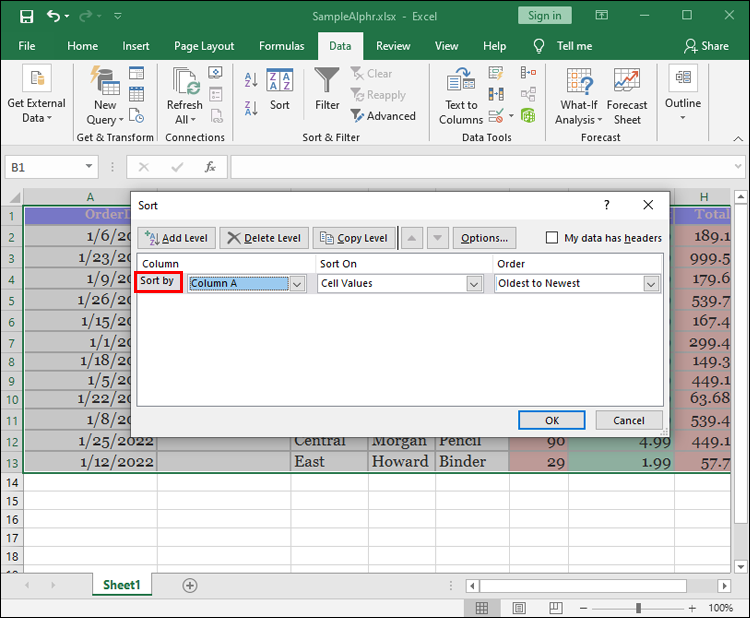Screen dimensions: 750x618
Task: Open Text to Columns tool
Action: [x=460, y=96]
